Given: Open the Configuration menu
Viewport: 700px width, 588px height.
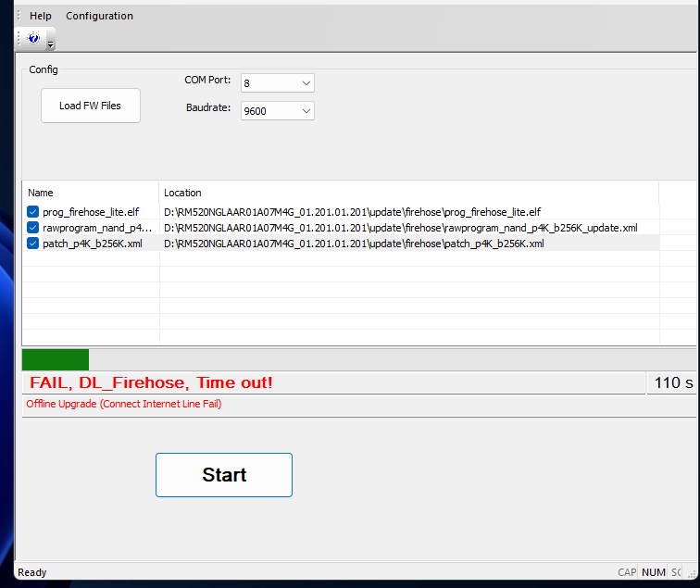Looking at the screenshot, I should 99,16.
